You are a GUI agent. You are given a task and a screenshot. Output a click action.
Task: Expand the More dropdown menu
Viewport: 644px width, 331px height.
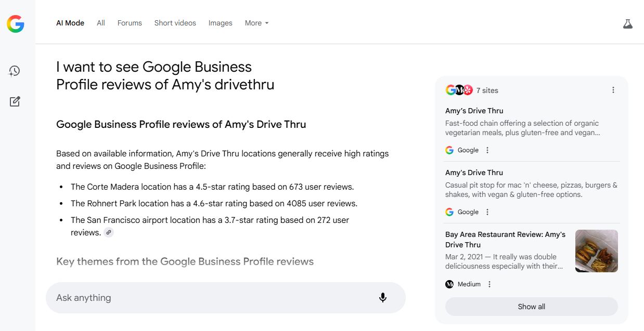click(257, 23)
